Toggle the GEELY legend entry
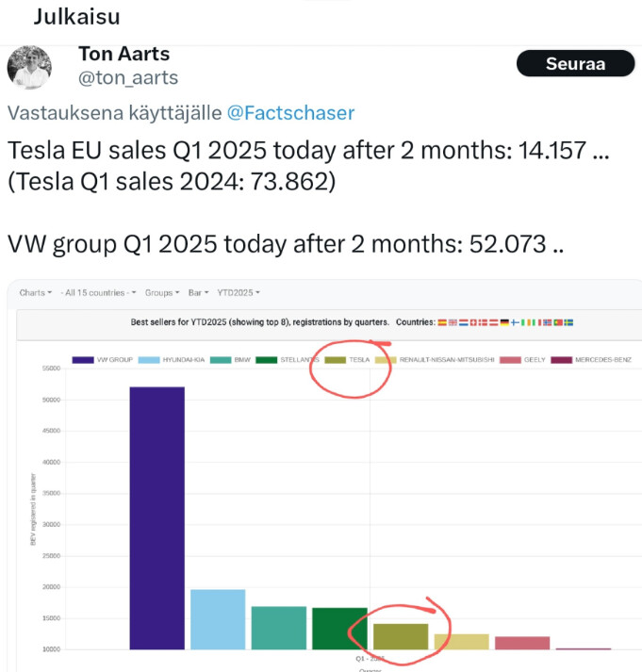The height and width of the screenshot is (672, 642). 522,360
